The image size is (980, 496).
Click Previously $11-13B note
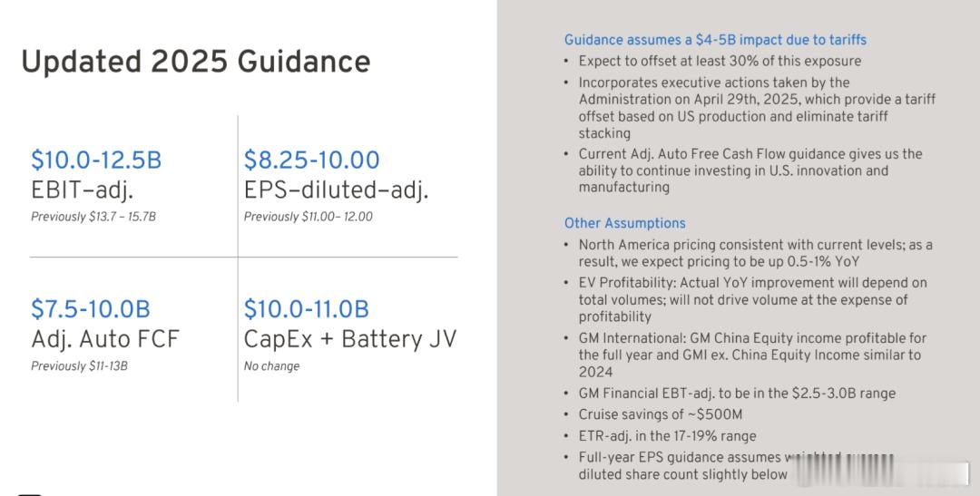tap(79, 366)
